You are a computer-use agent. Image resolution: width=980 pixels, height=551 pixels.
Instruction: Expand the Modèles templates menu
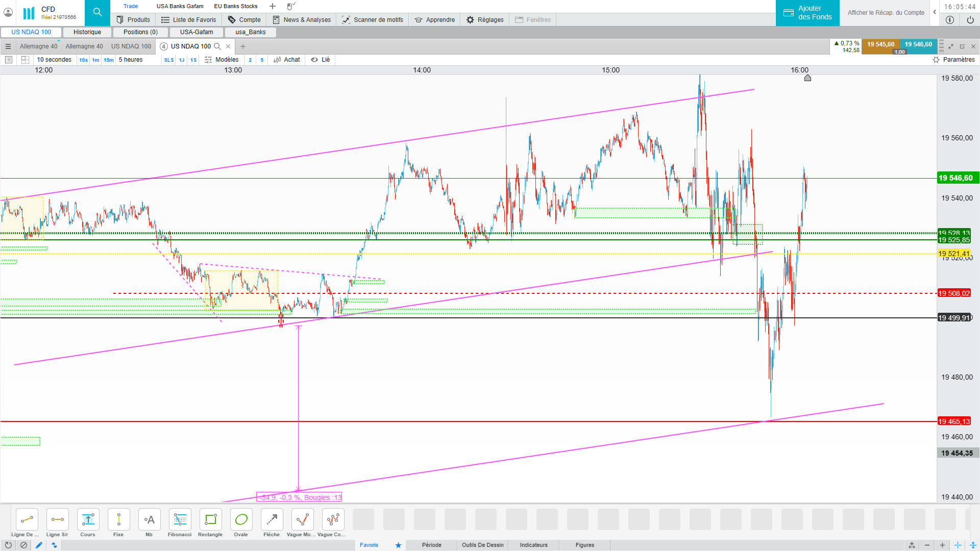point(222,60)
